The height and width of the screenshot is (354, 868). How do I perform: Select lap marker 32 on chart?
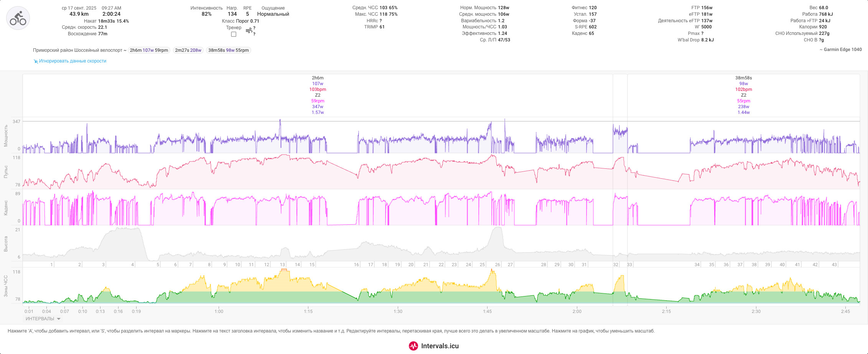(x=616, y=265)
